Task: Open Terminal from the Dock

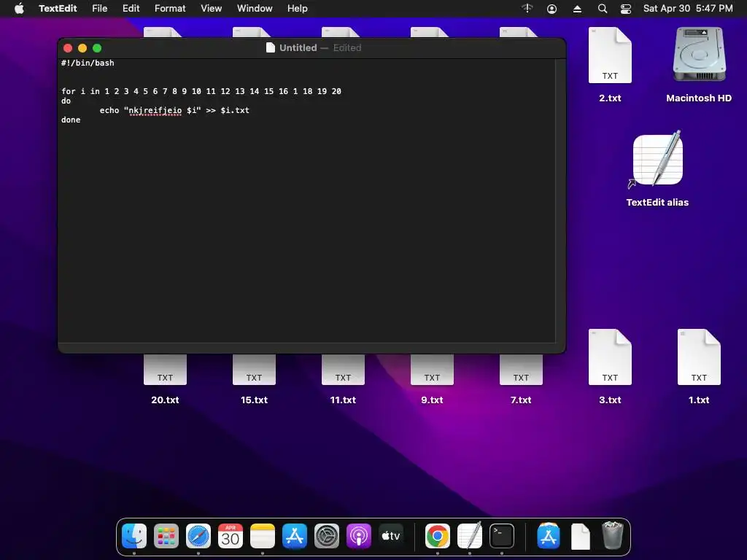Action: coord(502,536)
